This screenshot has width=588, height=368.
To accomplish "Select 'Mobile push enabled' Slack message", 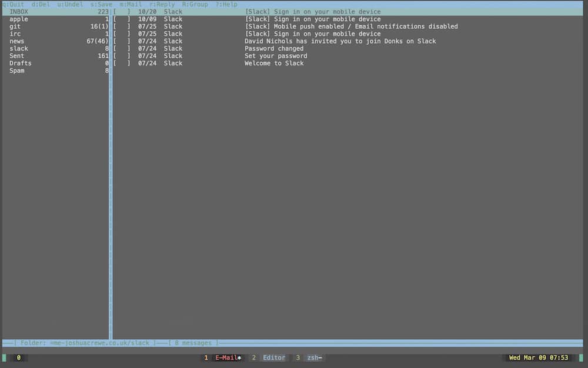I will 348,26.
